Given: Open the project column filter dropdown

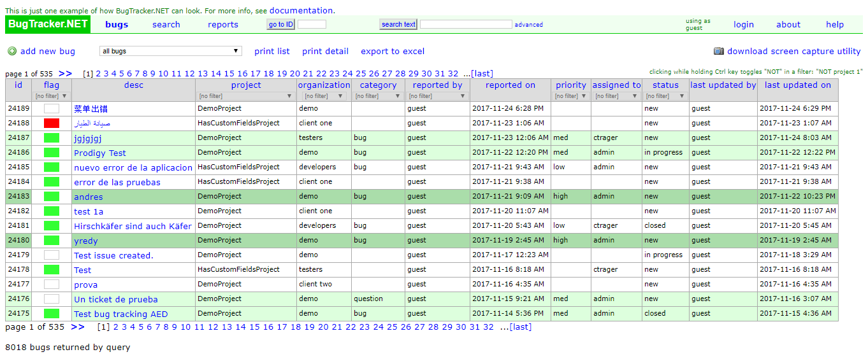Looking at the screenshot, I should click(246, 96).
